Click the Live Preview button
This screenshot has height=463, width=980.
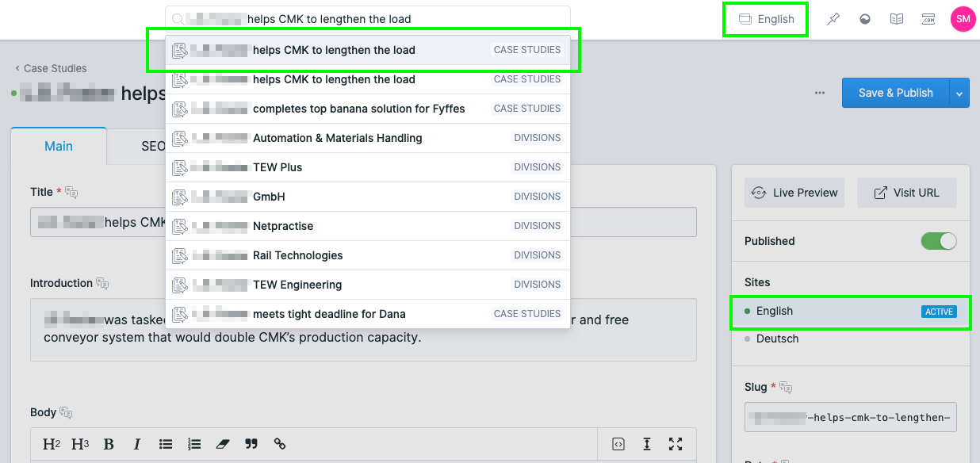tap(794, 192)
